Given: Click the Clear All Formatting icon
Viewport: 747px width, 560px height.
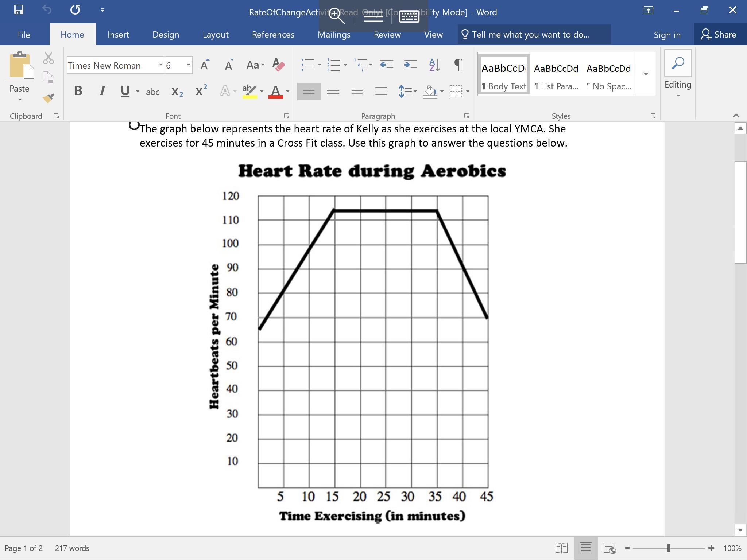Looking at the screenshot, I should [279, 65].
